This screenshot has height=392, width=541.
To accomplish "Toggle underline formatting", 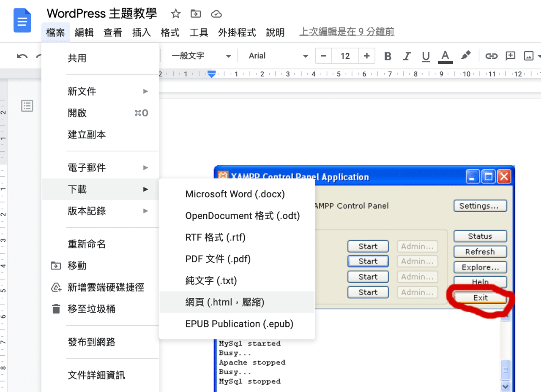I will 426,56.
